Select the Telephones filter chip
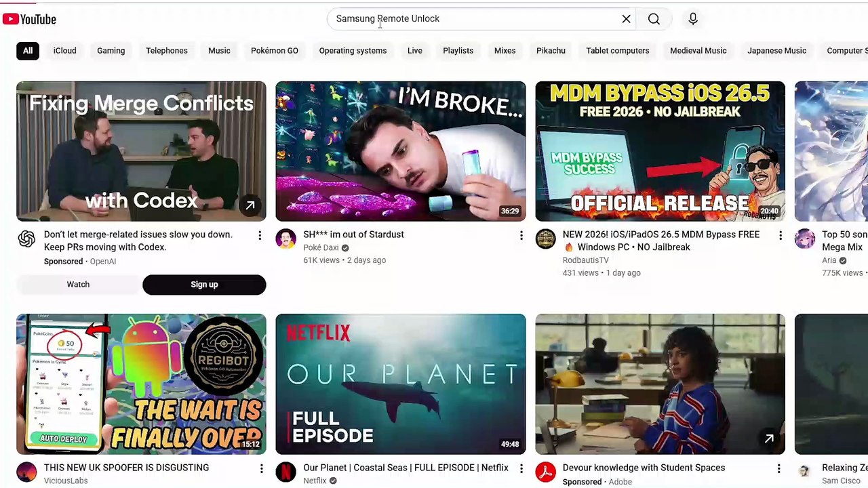 click(167, 51)
